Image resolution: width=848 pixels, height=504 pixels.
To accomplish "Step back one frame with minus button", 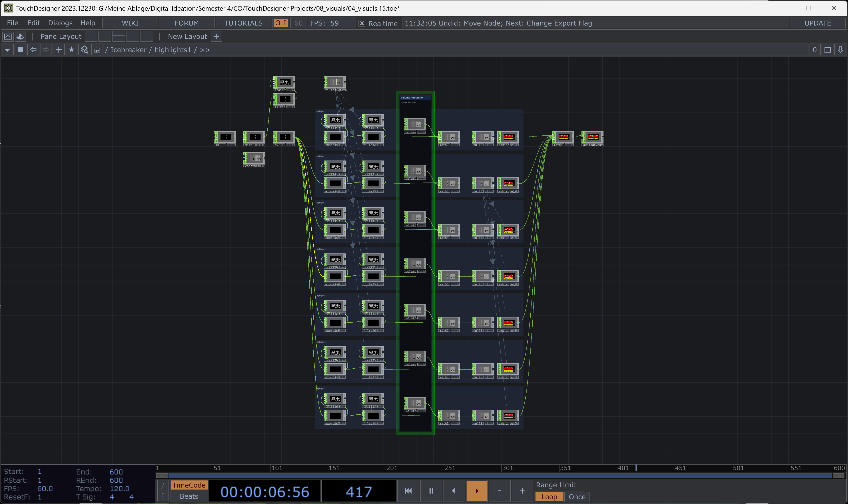I will click(499, 491).
